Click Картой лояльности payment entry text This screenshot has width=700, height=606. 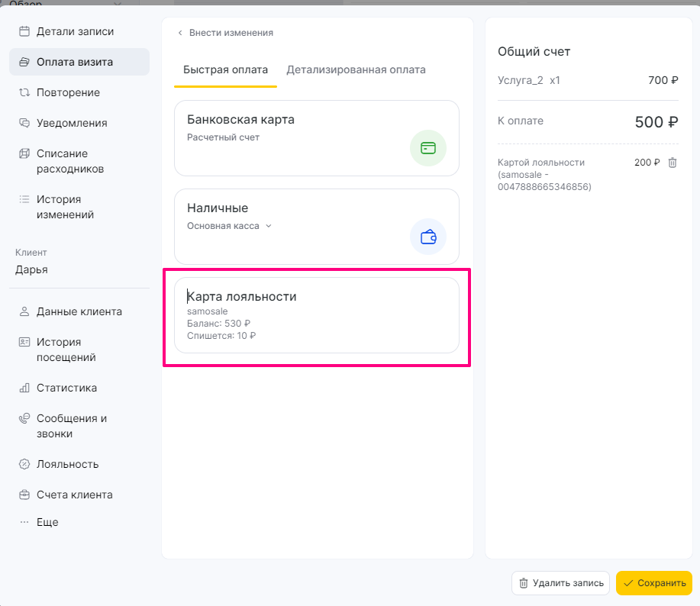544,175
